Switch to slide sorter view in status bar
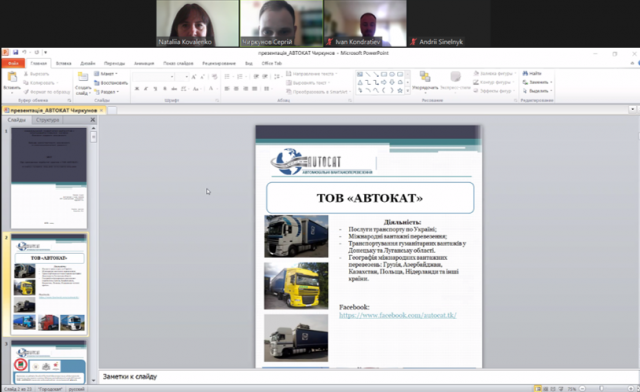 546,389
